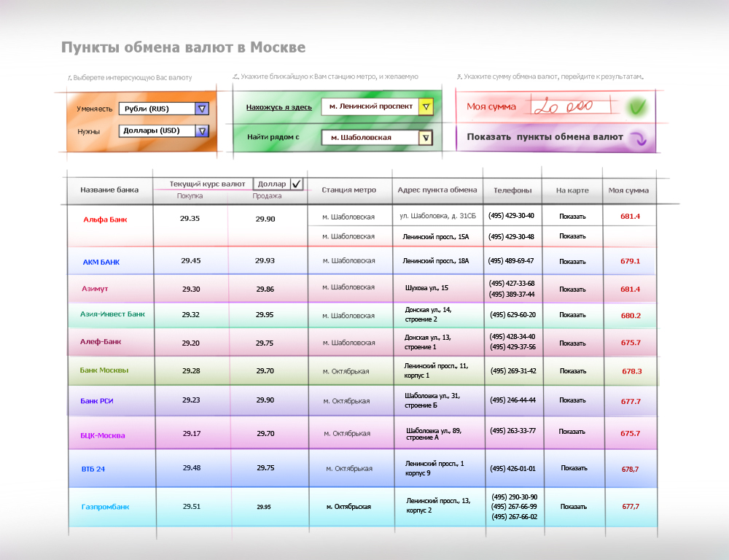This screenshot has height=560, width=729.
Task: Click the Нахожусь я здесь link
Action: click(278, 107)
